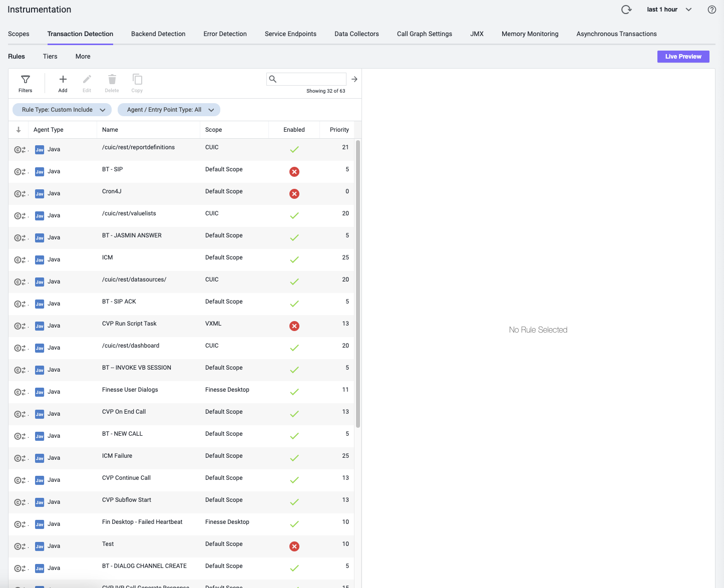This screenshot has height=588, width=724.
Task: Click rule type icon for BT - DIALOG CHANNEL CREATE
Action: click(x=20, y=568)
